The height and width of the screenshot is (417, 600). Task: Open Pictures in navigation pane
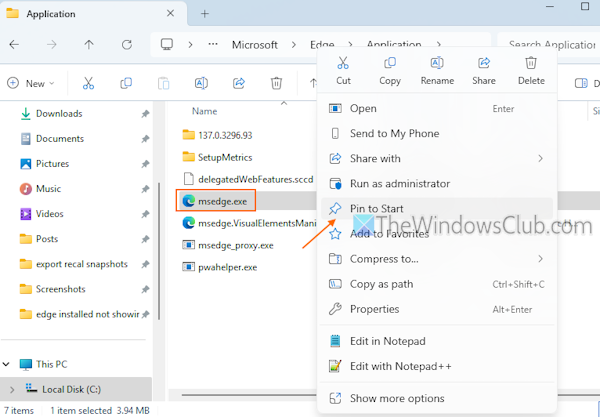tap(52, 164)
